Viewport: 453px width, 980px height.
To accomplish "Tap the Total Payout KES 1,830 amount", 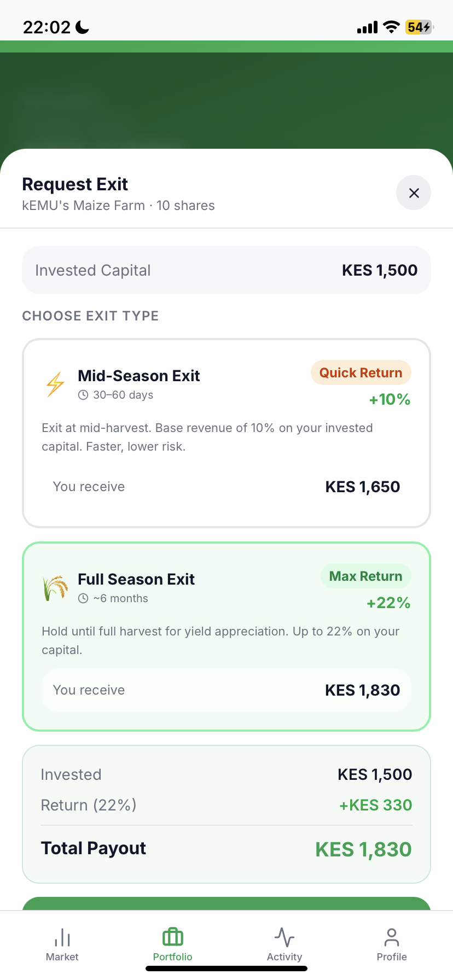I will 363,849.
